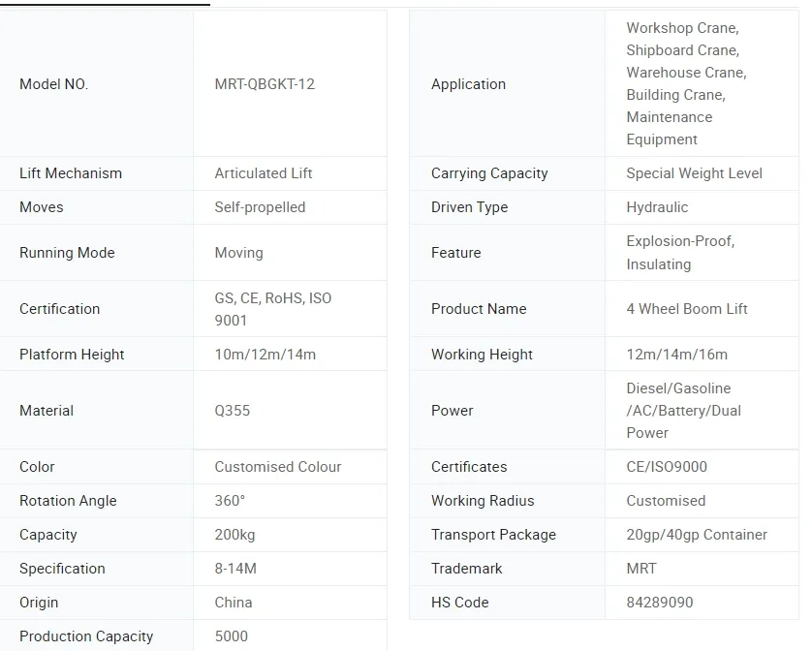Click the CE/ISO9000 certificates value
Image resolution: width=812 pixels, height=651 pixels.
tap(667, 467)
